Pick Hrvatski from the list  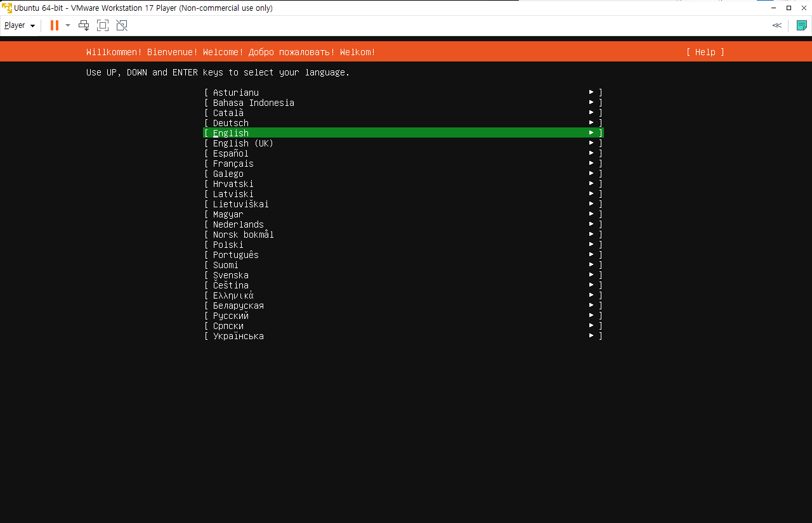point(403,184)
